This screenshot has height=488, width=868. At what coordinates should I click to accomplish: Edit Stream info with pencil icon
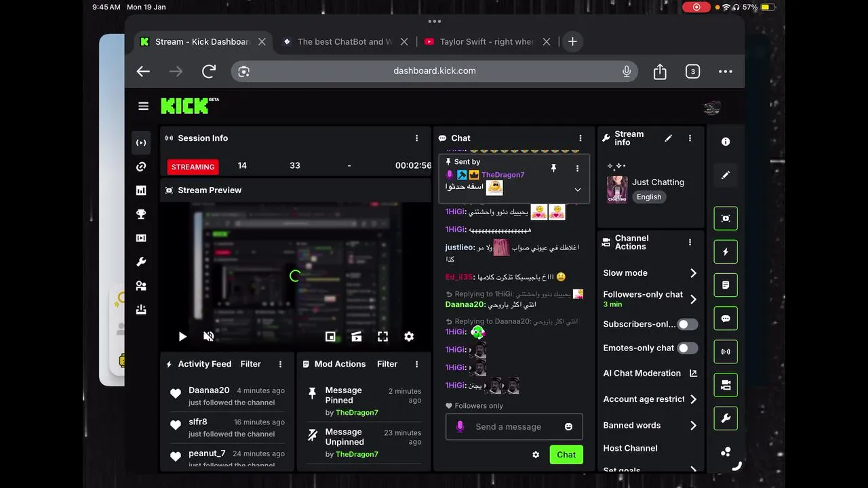coord(669,138)
